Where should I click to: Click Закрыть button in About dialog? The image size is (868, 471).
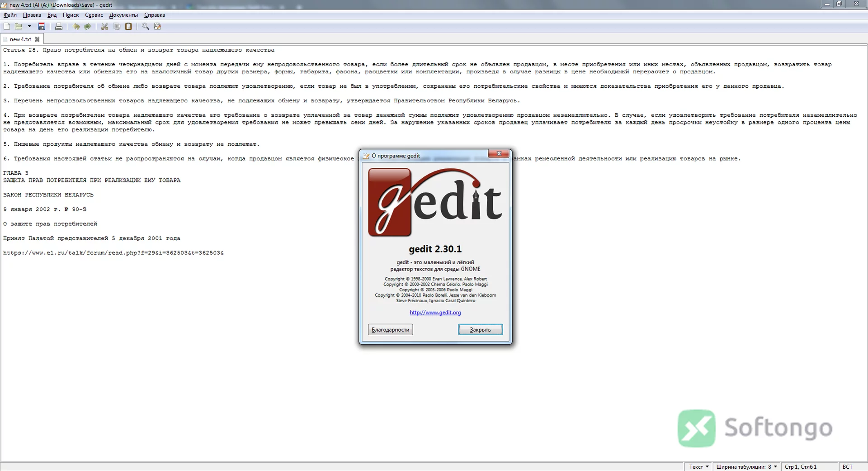[x=480, y=330]
